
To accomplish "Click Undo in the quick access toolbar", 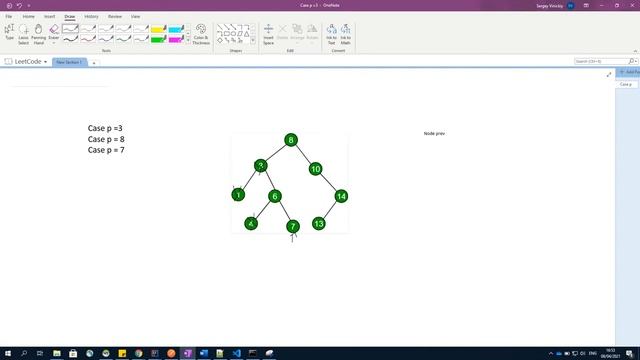I will [x=19, y=6].
